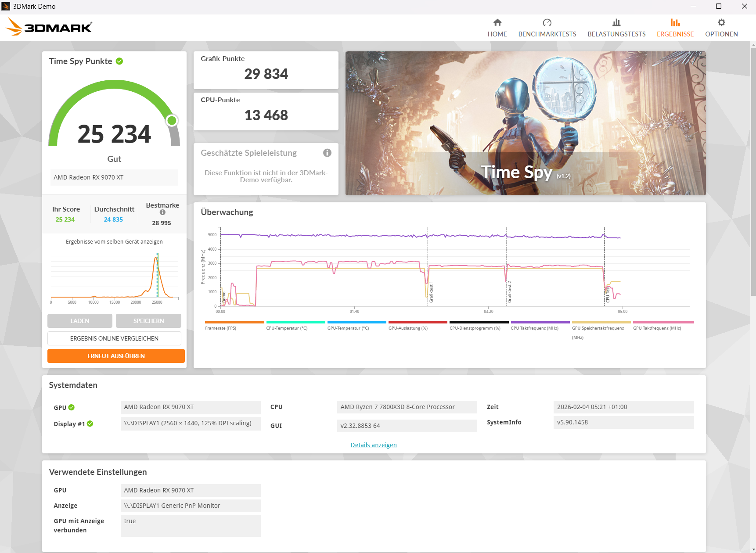Go to the HOME tab
Screen dimensions: 756x553
point(497,28)
